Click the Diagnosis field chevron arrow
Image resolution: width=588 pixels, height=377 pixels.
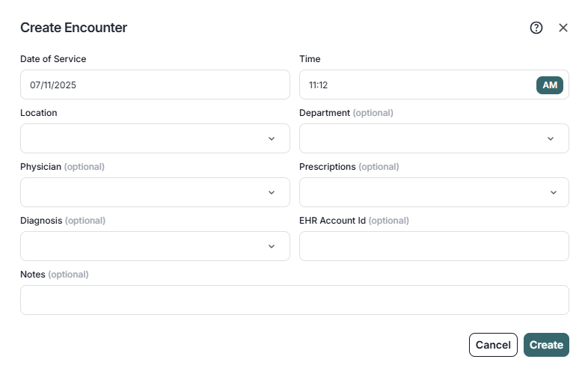[x=272, y=246]
